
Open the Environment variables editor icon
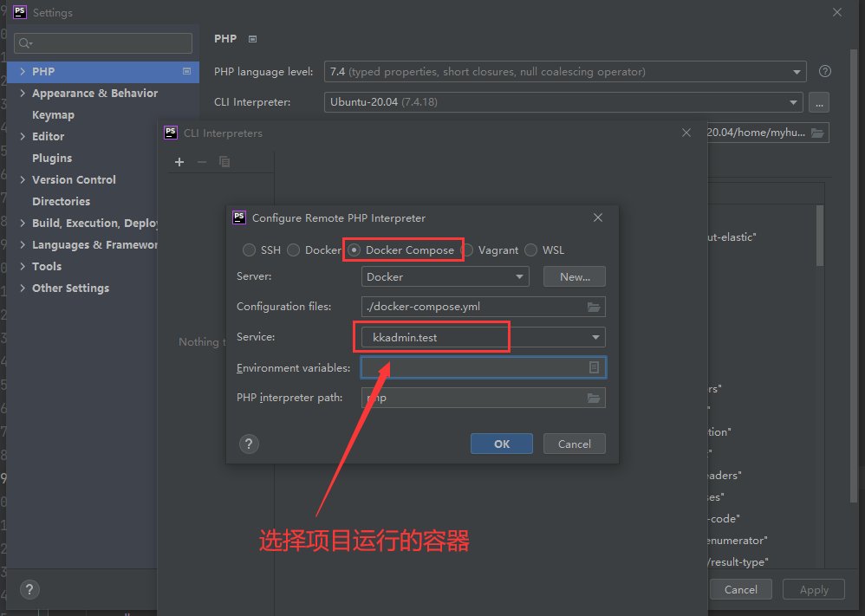(595, 367)
